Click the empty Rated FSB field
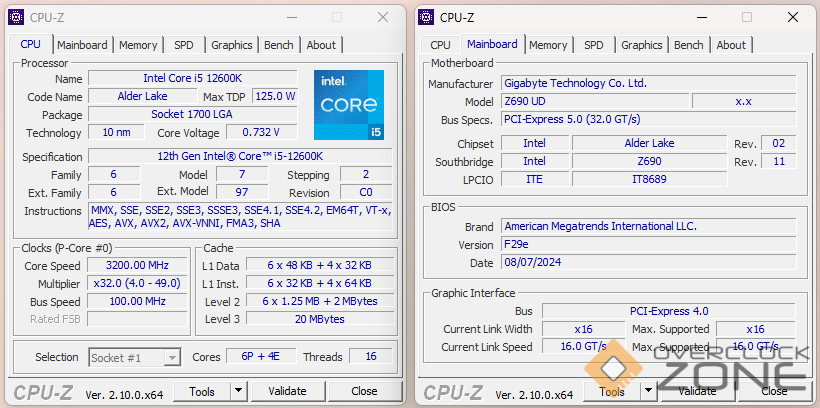Screen dimensions: 820x408 point(137,319)
